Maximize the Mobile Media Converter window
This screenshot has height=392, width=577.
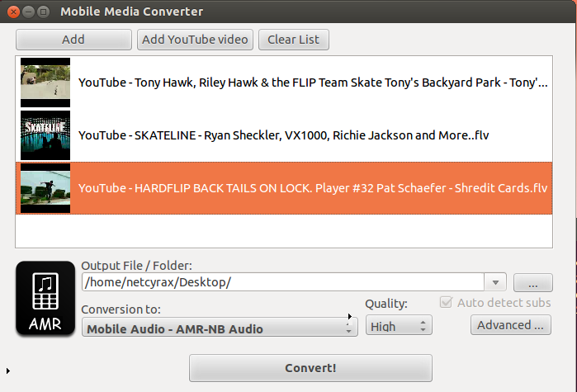(41, 12)
